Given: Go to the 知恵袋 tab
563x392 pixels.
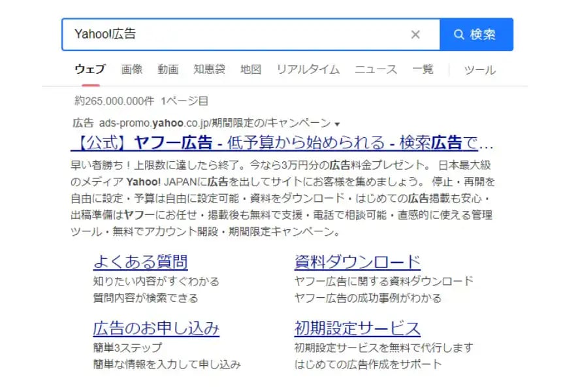Looking at the screenshot, I should tap(210, 69).
